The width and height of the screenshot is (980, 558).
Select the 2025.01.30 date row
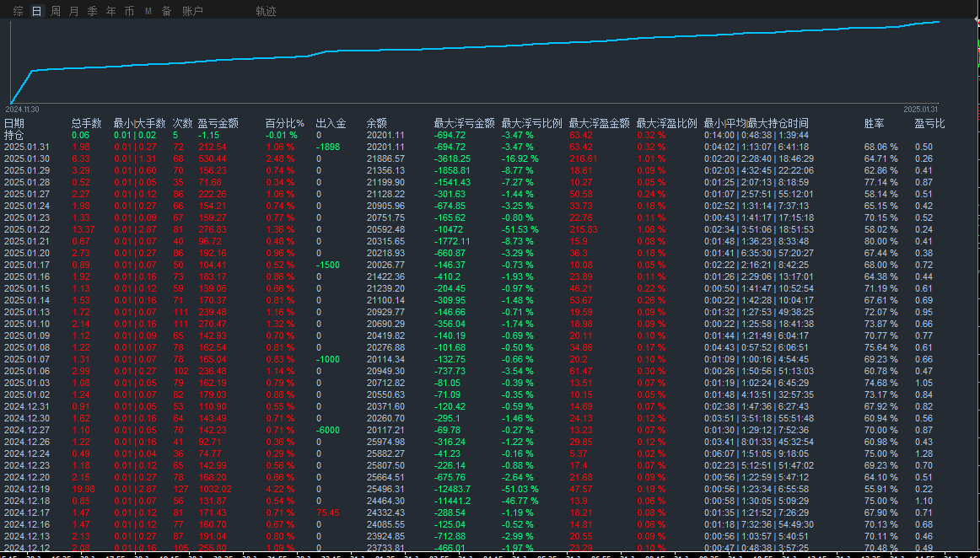click(x=26, y=158)
